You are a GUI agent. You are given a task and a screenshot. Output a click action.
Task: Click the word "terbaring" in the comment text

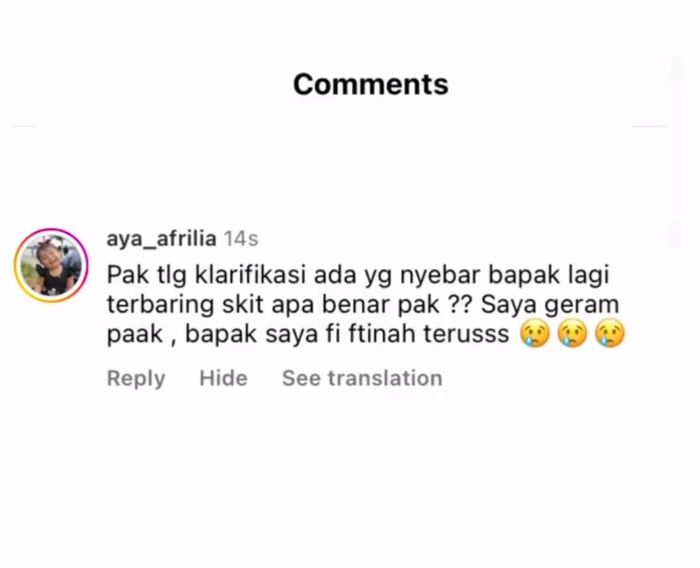(x=161, y=305)
